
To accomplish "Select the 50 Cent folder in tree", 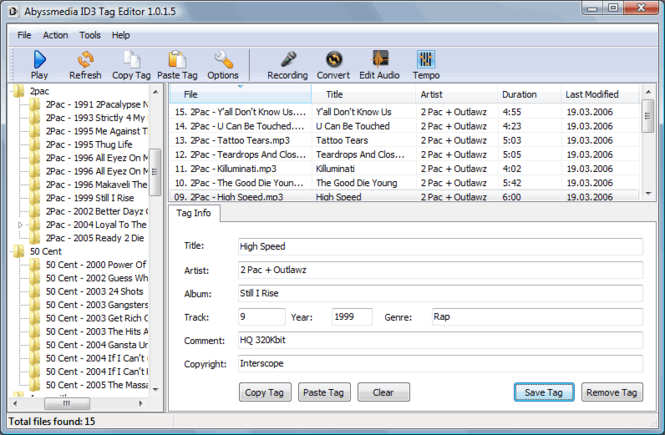I will click(x=46, y=252).
